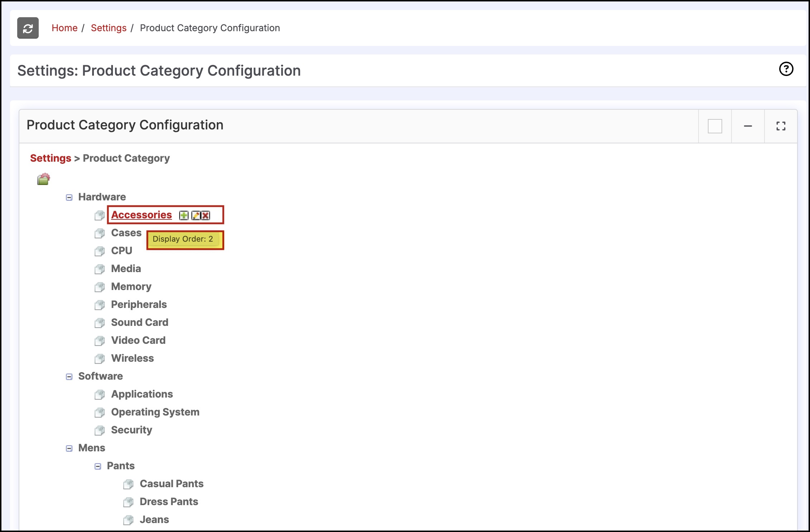Select the Casual Pants category
The width and height of the screenshot is (810, 532).
pyautogui.click(x=172, y=484)
